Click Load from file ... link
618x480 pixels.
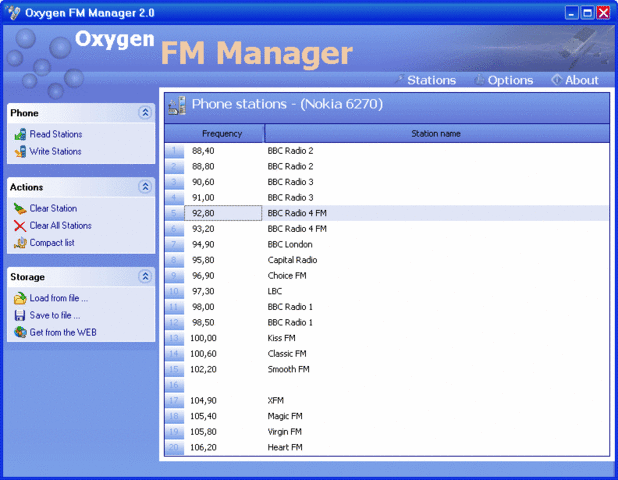[x=59, y=298]
